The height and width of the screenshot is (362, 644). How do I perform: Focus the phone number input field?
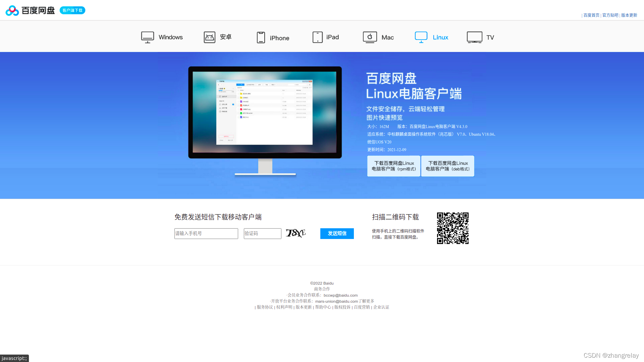[x=206, y=234]
